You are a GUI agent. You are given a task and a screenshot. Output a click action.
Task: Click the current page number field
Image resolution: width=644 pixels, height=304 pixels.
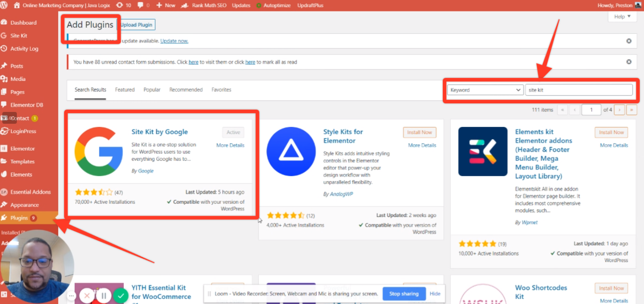click(592, 110)
